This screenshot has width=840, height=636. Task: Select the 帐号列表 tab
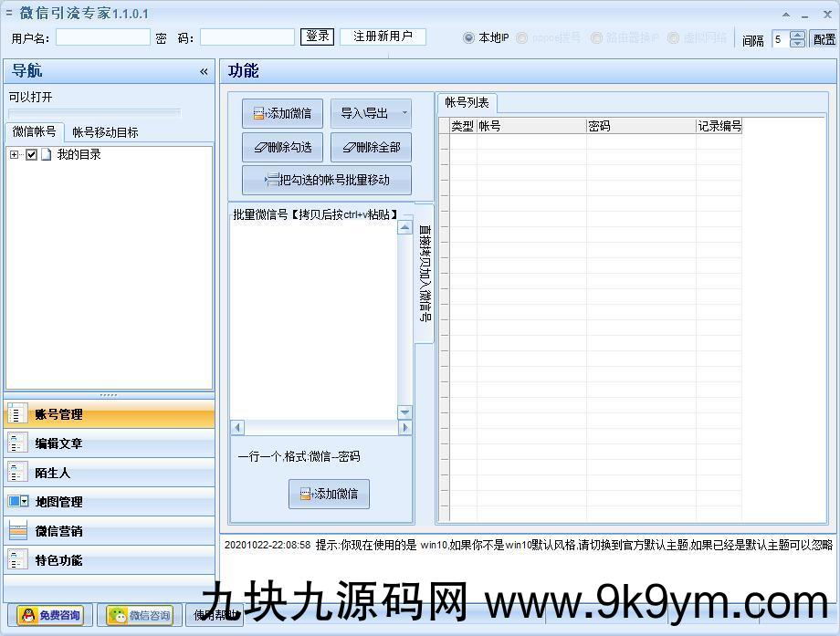pos(467,103)
